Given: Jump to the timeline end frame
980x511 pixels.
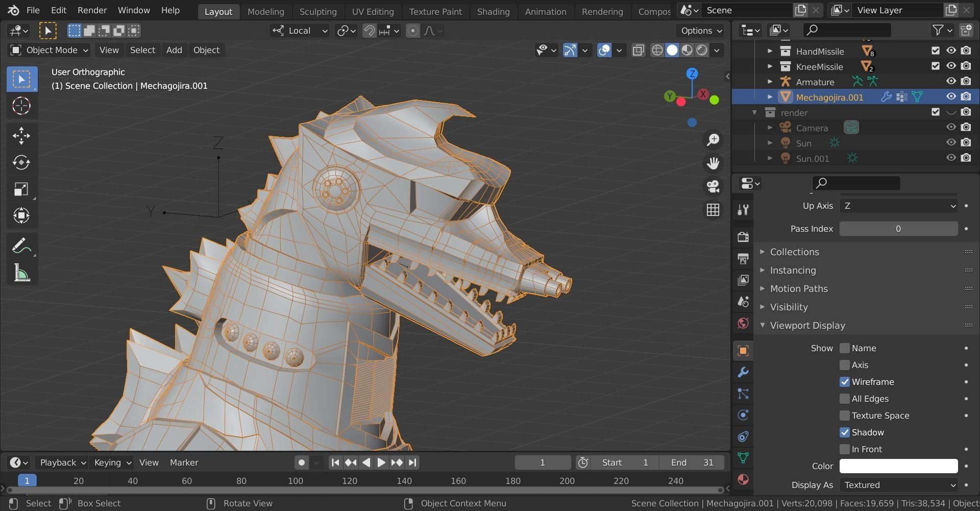Looking at the screenshot, I should [412, 463].
